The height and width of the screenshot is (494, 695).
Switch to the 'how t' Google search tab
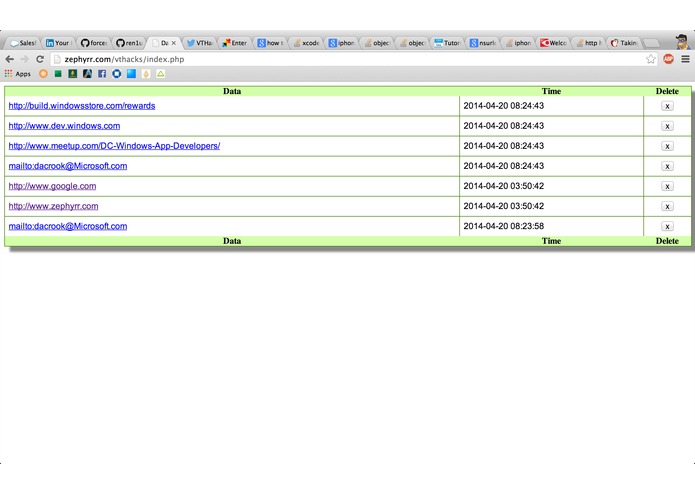(x=270, y=43)
